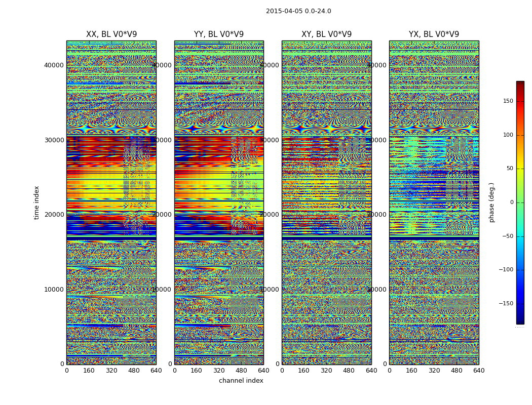Click colorbar tick label "50"

510,169
